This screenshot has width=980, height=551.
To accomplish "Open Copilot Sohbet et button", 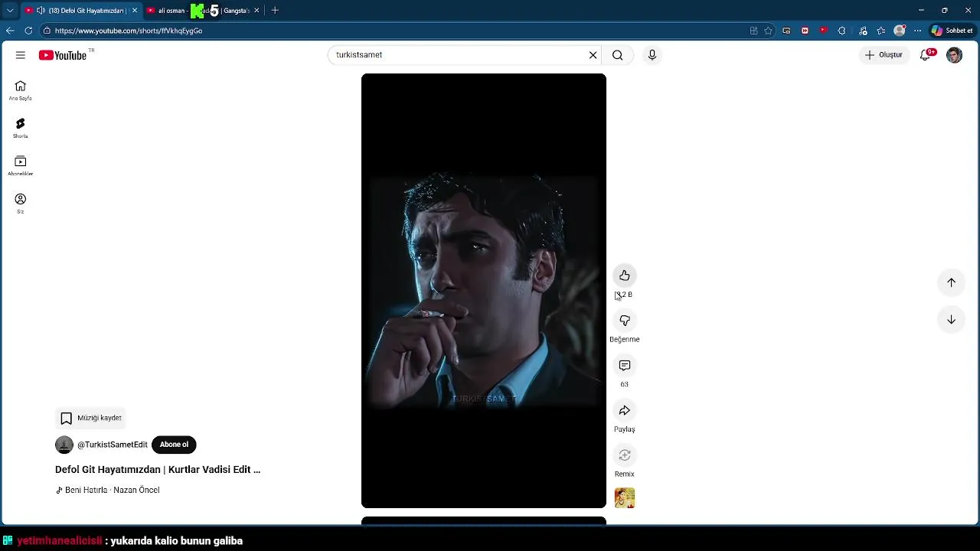I will pos(952,31).
